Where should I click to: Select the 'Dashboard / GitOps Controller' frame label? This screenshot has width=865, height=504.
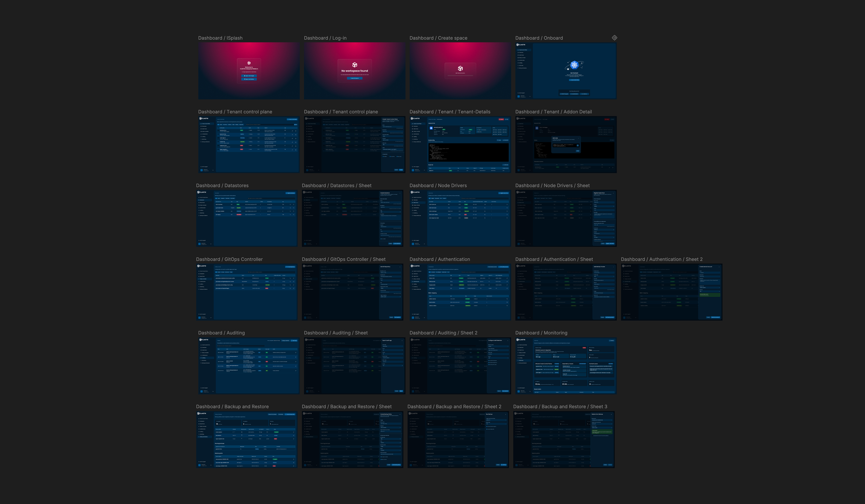[229, 259]
